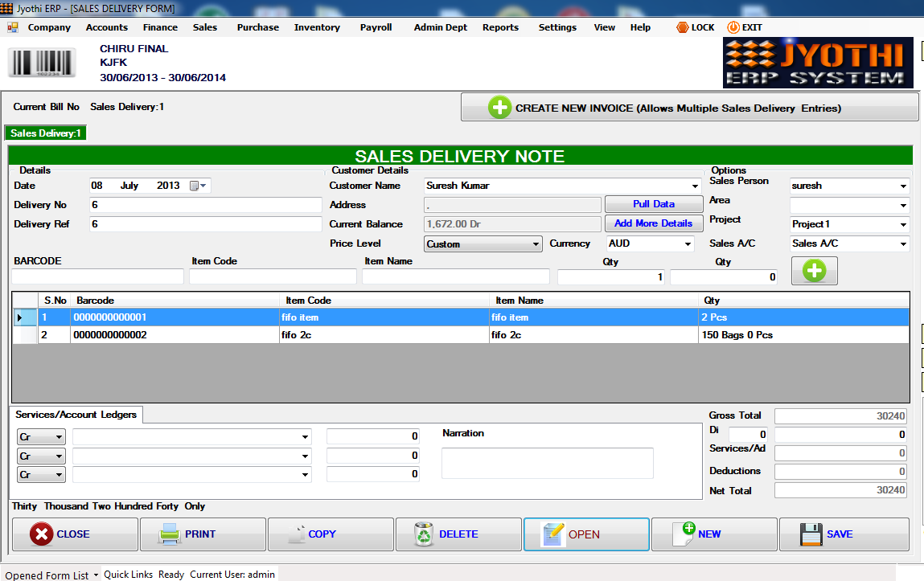Open the Reports menu
Screen dimensions: 924x581
[499, 27]
